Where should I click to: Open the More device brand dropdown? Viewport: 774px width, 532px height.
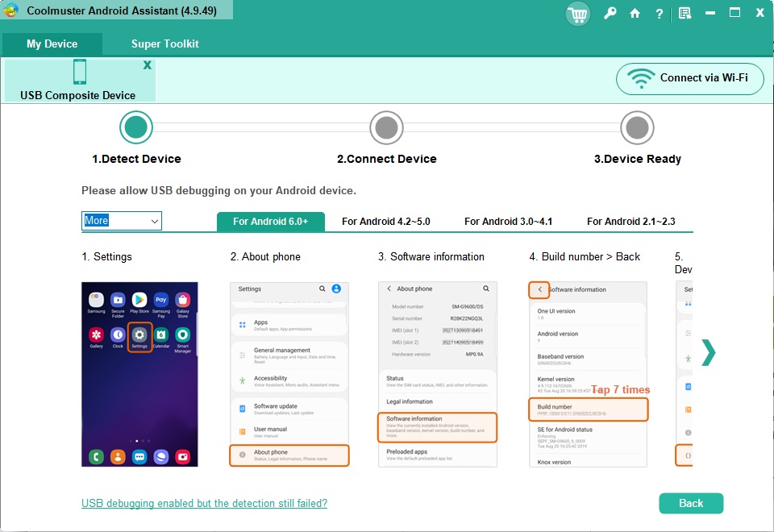pos(122,221)
